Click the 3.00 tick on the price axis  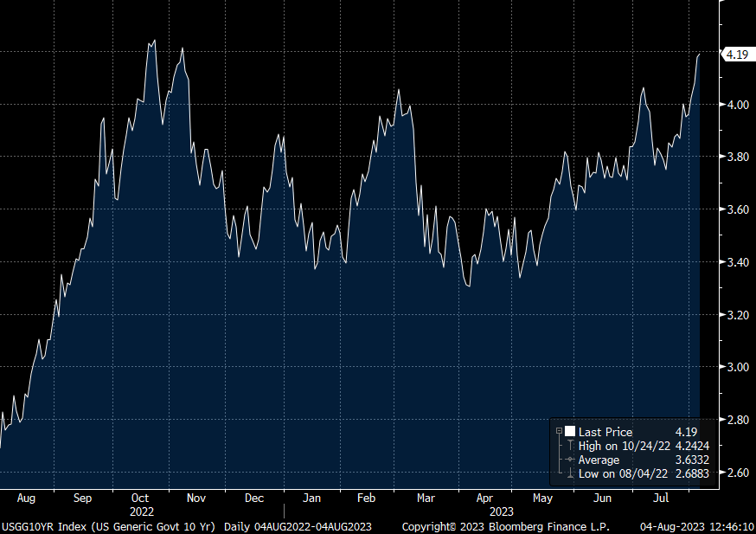(737, 368)
